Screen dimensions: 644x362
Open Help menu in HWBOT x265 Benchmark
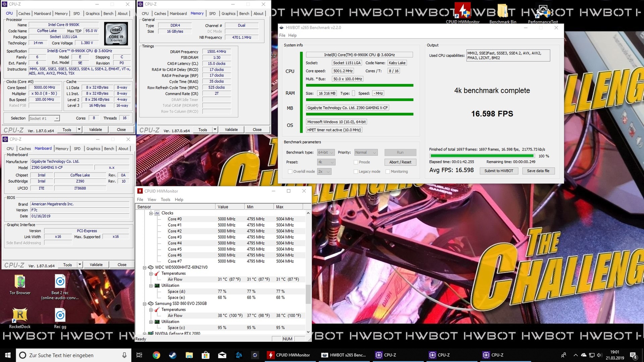pyautogui.click(x=292, y=36)
